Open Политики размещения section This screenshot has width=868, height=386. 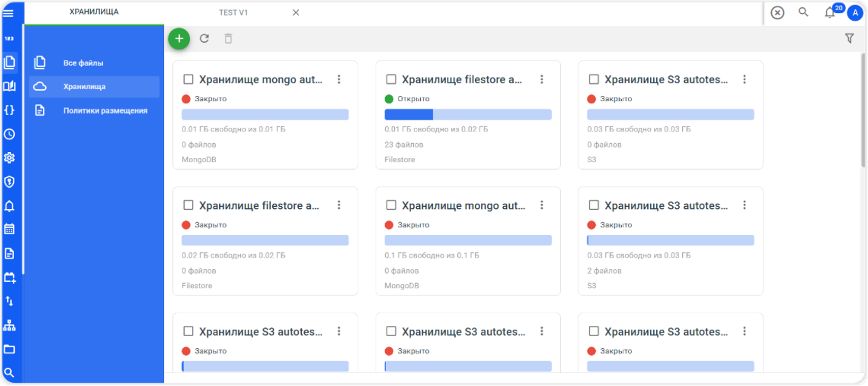(x=105, y=111)
